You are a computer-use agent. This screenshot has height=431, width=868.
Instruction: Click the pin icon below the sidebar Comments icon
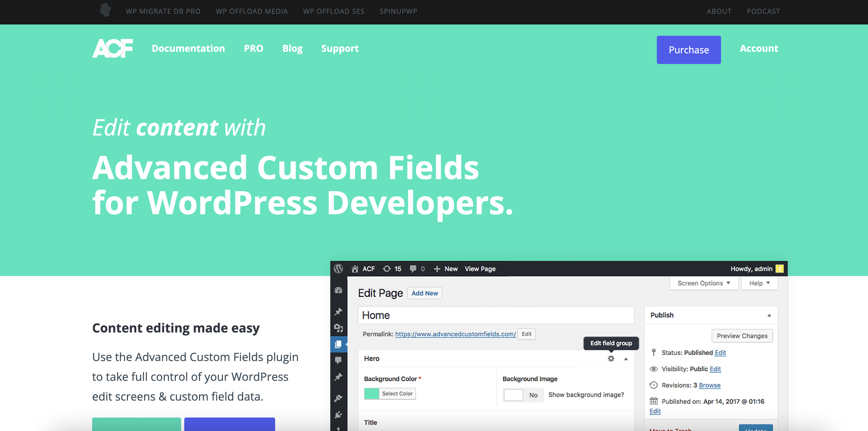338,377
